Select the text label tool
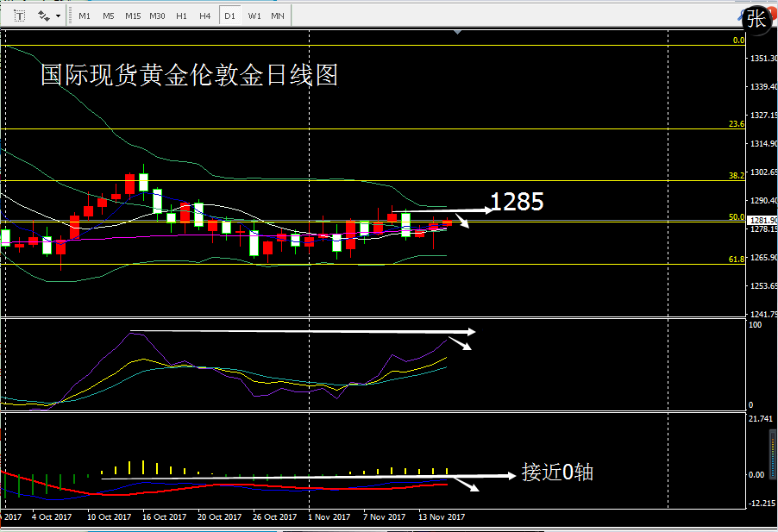 click(19, 16)
